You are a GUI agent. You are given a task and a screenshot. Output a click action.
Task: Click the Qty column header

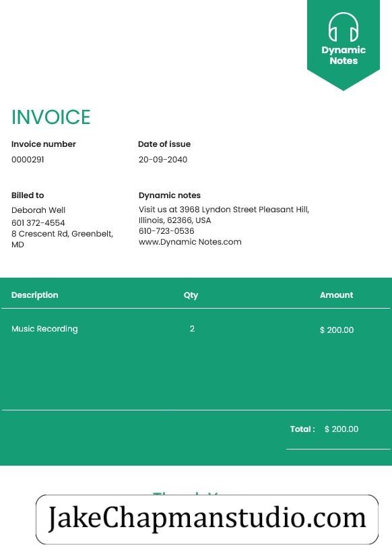pos(191,295)
